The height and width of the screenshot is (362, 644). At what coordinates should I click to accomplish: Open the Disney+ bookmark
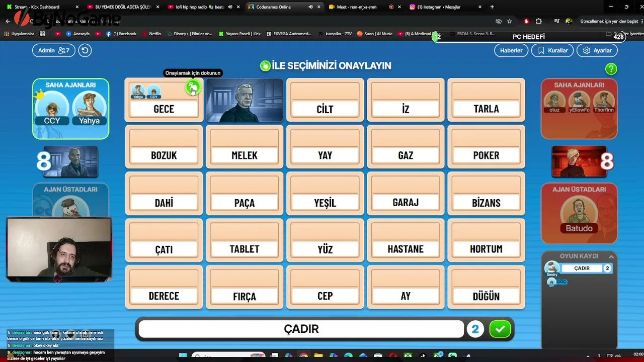point(190,34)
